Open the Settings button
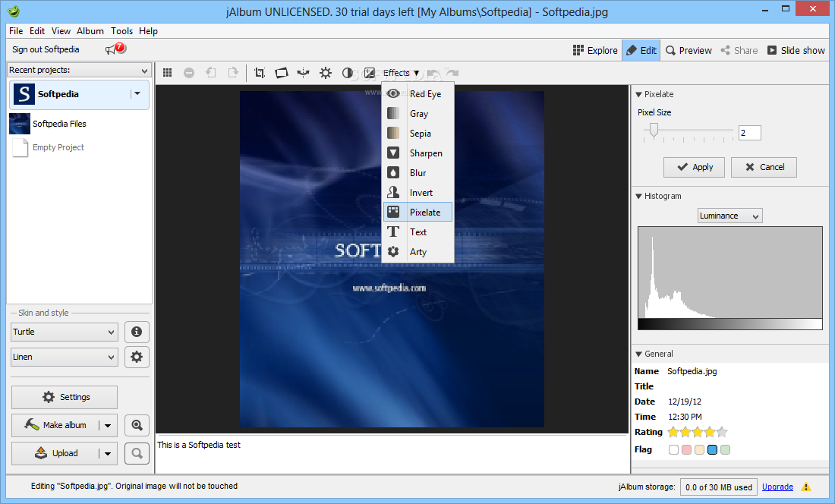 point(65,397)
